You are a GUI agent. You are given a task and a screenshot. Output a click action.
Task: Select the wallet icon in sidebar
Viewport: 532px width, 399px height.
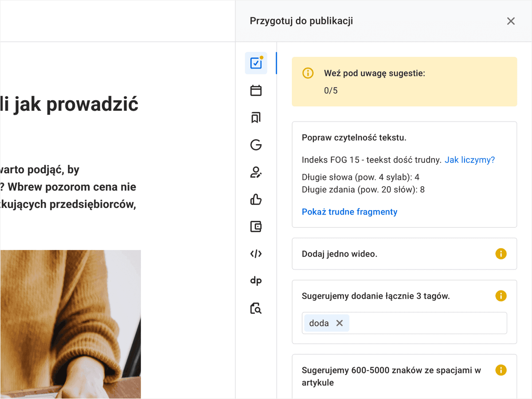pos(256,227)
